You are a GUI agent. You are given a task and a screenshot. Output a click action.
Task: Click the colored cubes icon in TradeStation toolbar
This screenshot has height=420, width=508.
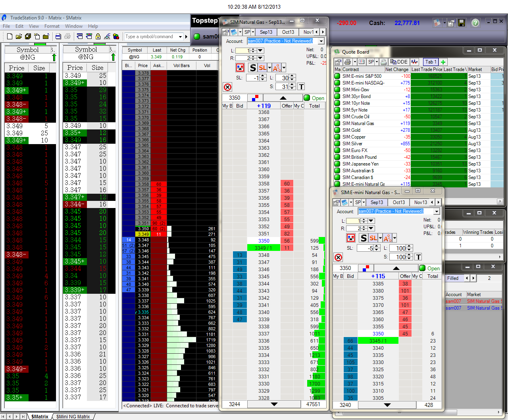pyautogui.click(x=116, y=37)
